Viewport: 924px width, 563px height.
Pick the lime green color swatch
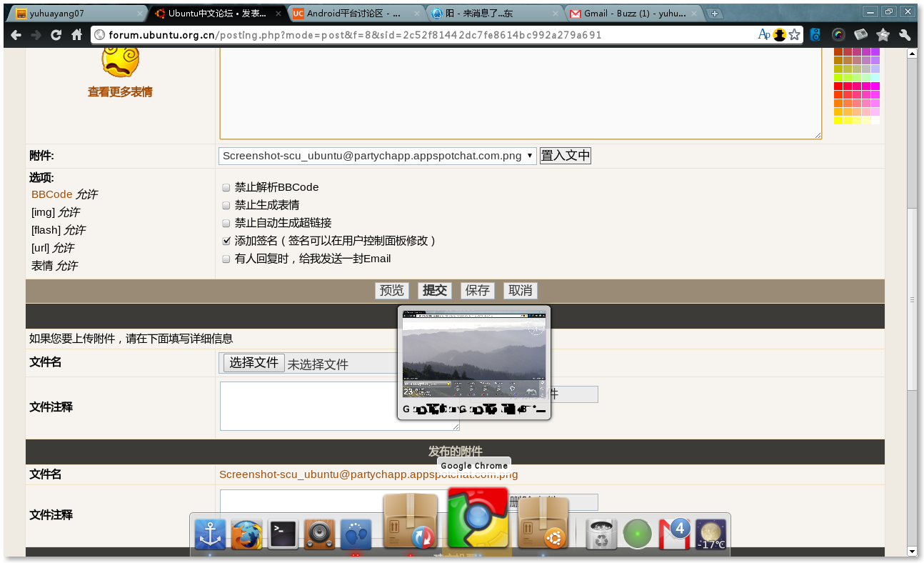click(838, 78)
